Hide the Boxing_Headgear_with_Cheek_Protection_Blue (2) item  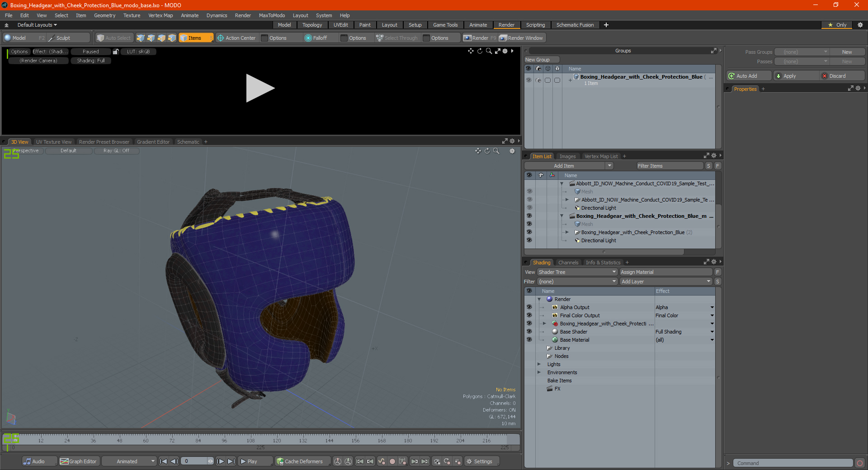pyautogui.click(x=529, y=232)
